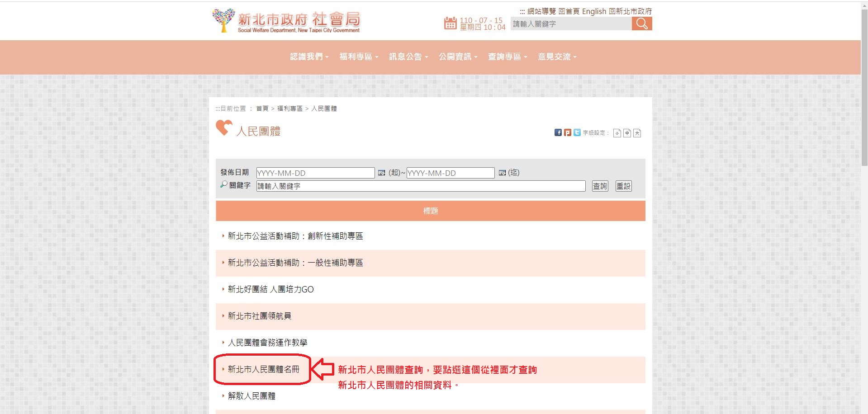Open end date calendar picker icon

tap(502, 173)
